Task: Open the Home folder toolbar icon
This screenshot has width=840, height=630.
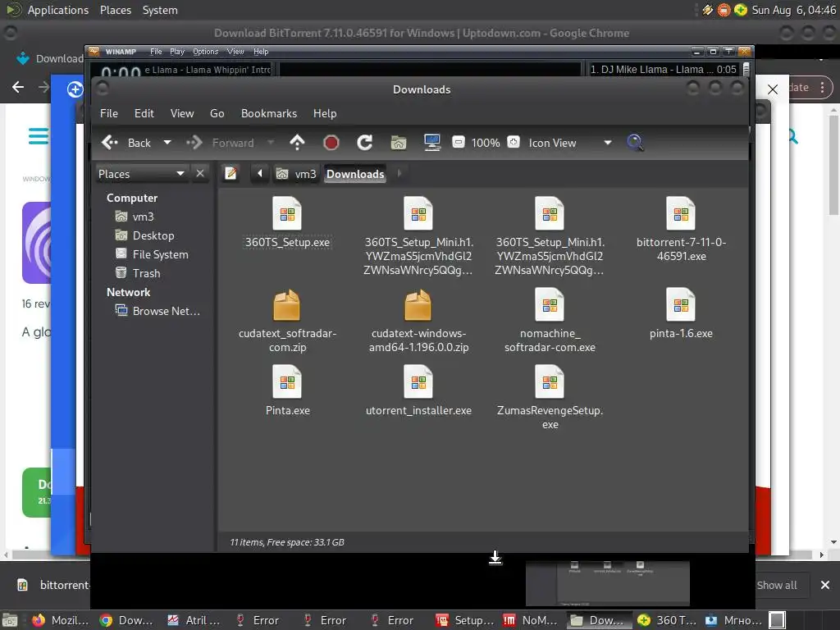Action: 399,143
